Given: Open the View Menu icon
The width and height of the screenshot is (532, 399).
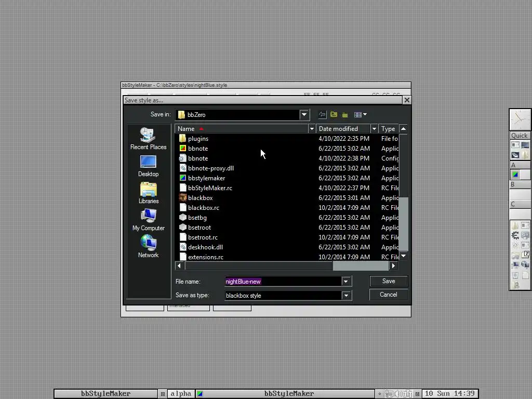Looking at the screenshot, I should 361,115.
